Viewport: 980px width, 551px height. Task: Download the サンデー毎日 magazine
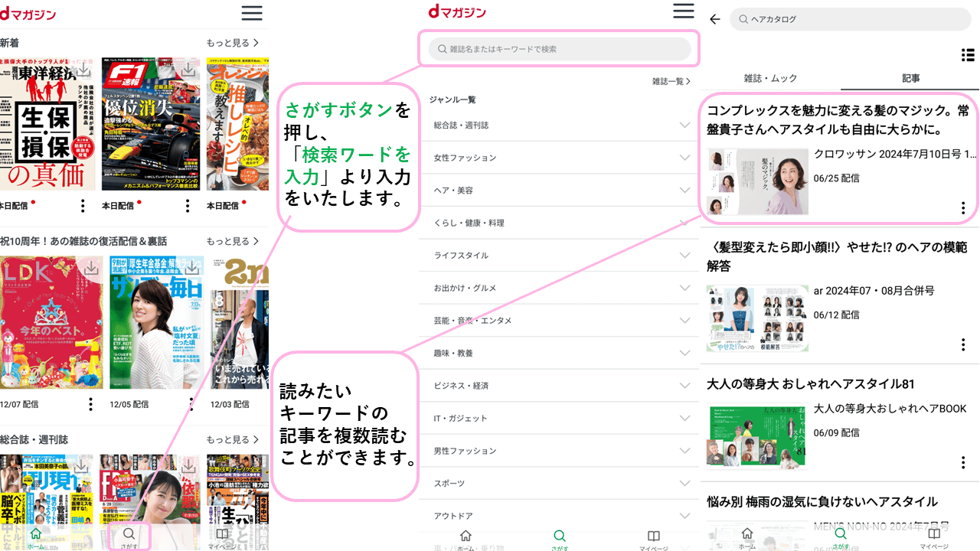[x=192, y=269]
